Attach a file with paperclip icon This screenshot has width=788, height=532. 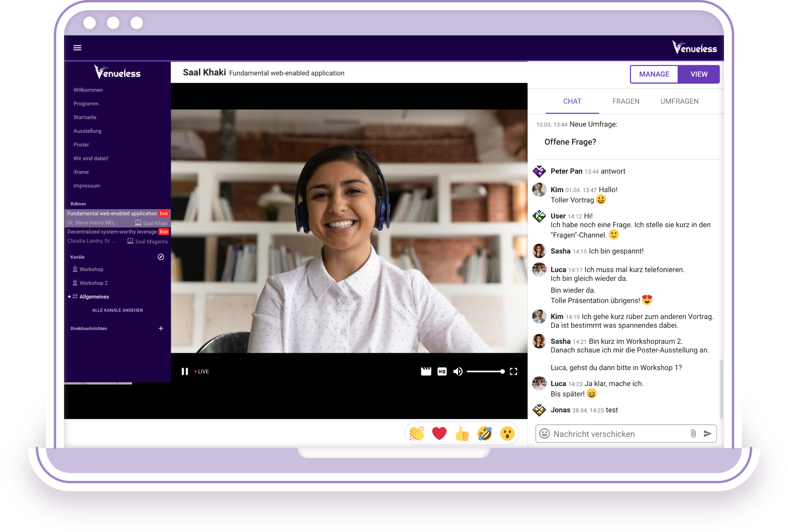coord(693,433)
